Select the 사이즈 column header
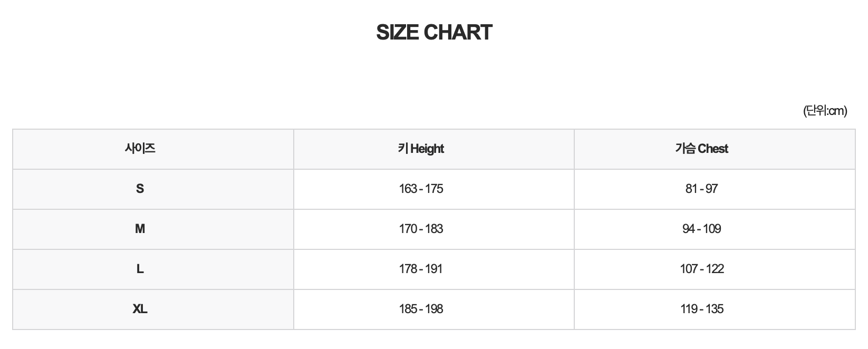This screenshot has height=349, width=868. [x=140, y=149]
